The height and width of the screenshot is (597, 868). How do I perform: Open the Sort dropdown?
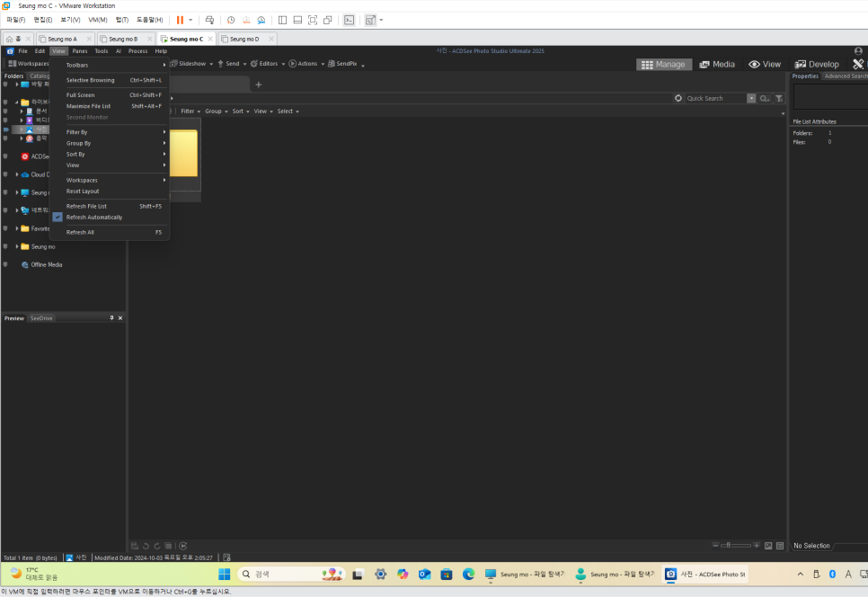click(x=239, y=111)
